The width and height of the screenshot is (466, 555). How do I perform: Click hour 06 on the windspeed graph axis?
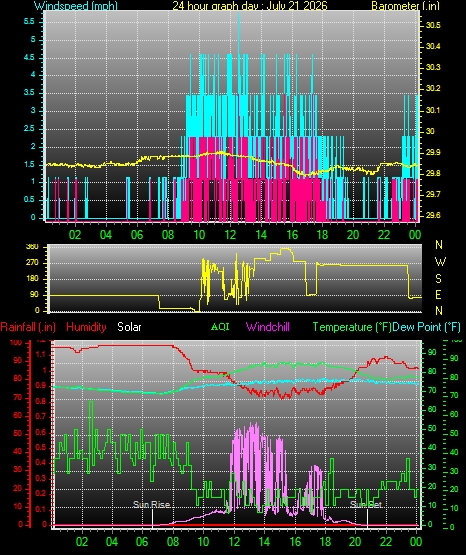137,234
